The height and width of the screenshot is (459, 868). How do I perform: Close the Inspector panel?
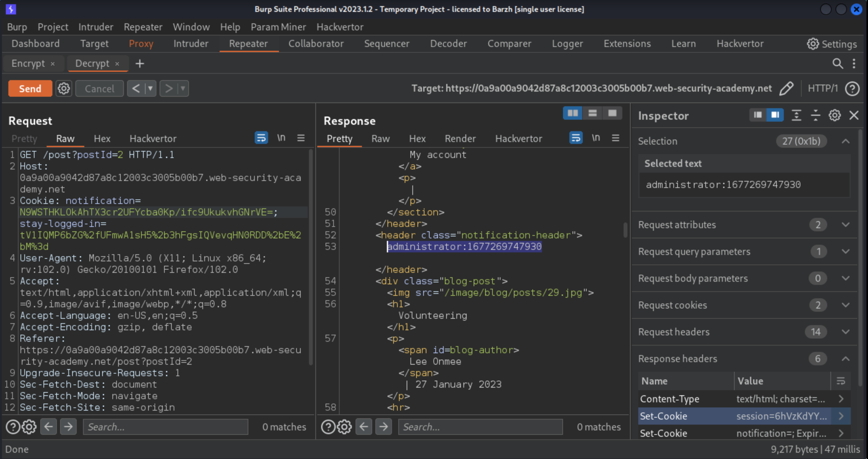point(854,115)
